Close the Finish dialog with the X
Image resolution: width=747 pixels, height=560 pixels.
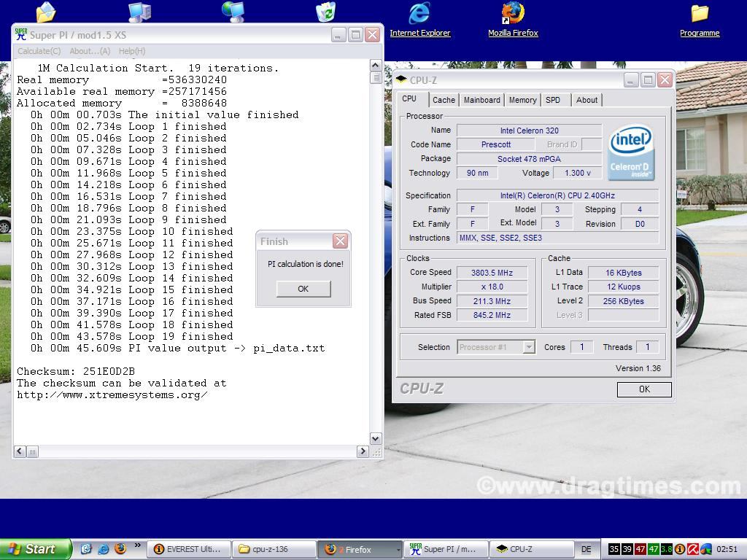click(340, 241)
